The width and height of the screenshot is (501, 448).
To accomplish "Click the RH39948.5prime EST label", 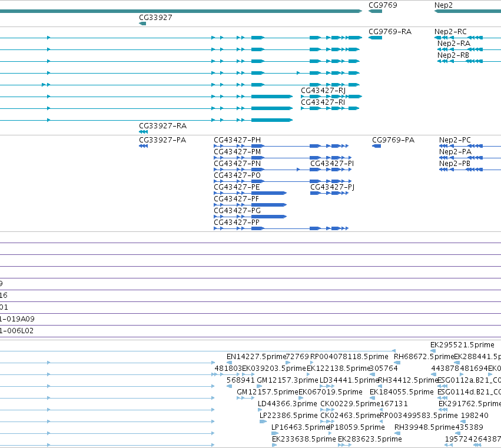I will [x=424, y=427].
